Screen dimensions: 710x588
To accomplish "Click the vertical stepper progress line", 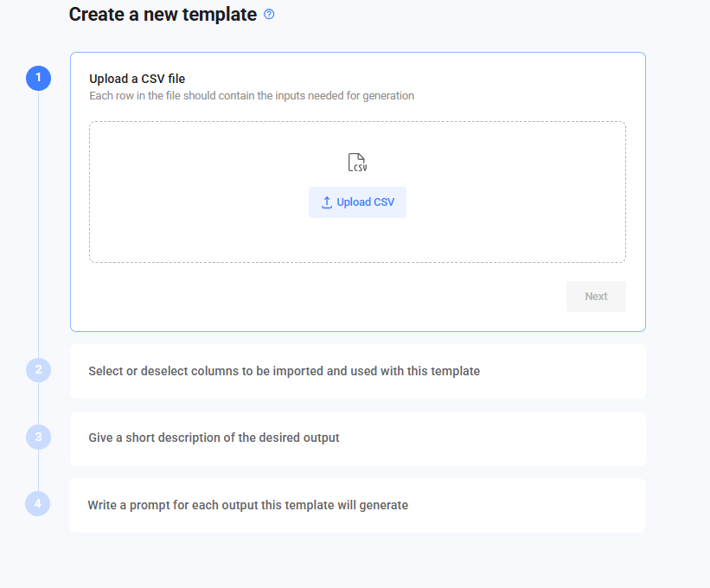I will pos(39,224).
